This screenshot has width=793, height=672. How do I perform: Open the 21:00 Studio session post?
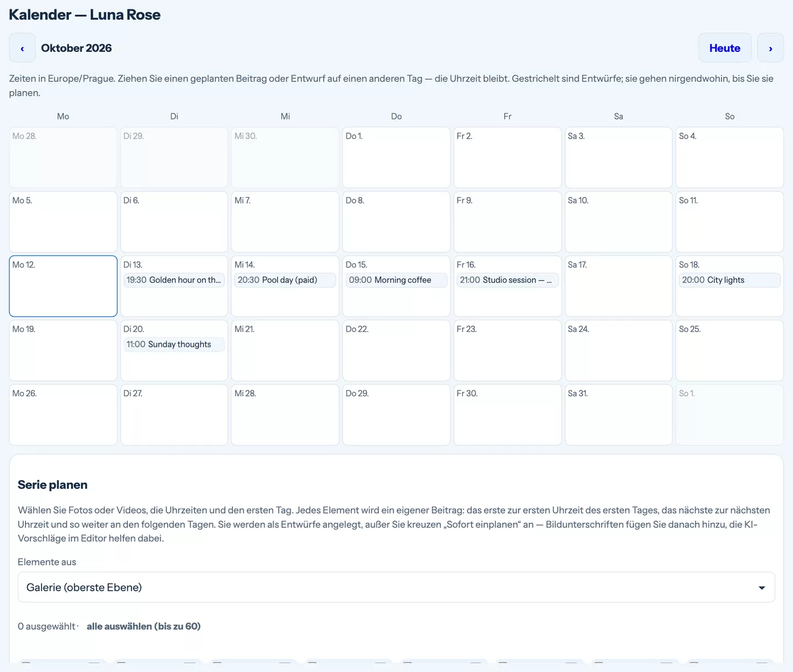point(507,280)
